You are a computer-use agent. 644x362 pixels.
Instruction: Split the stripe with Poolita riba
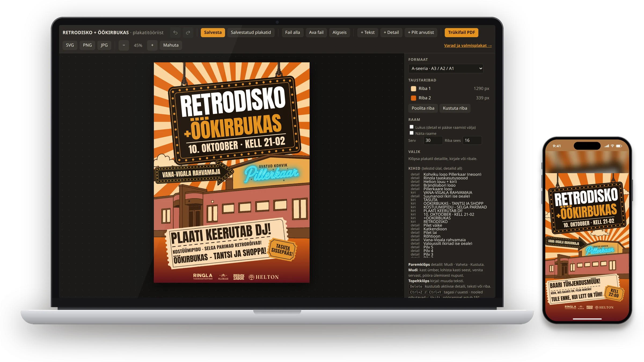pos(423,108)
